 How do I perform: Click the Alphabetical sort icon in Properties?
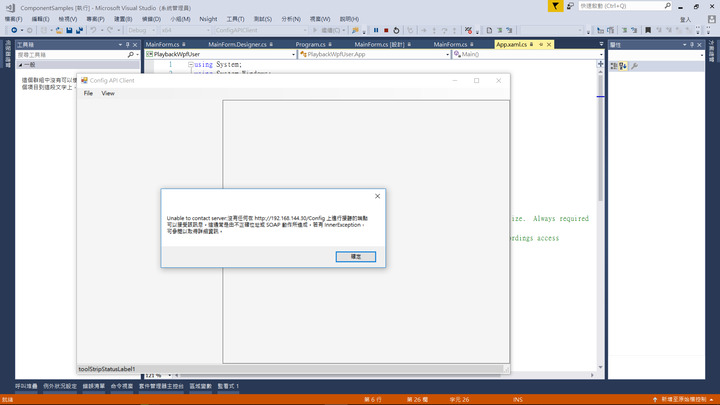(622, 66)
